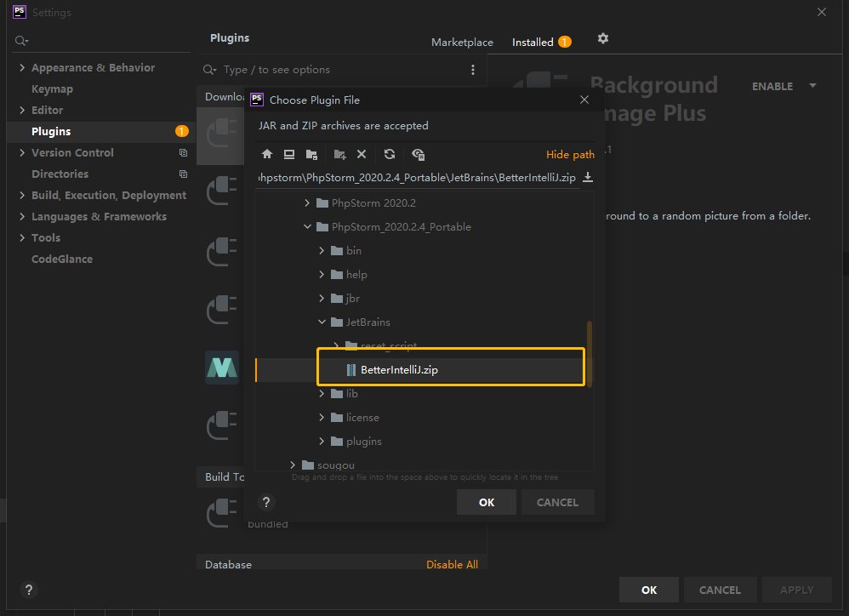Expand the sougou folder
Screen dimensions: 849x616
(x=293, y=465)
